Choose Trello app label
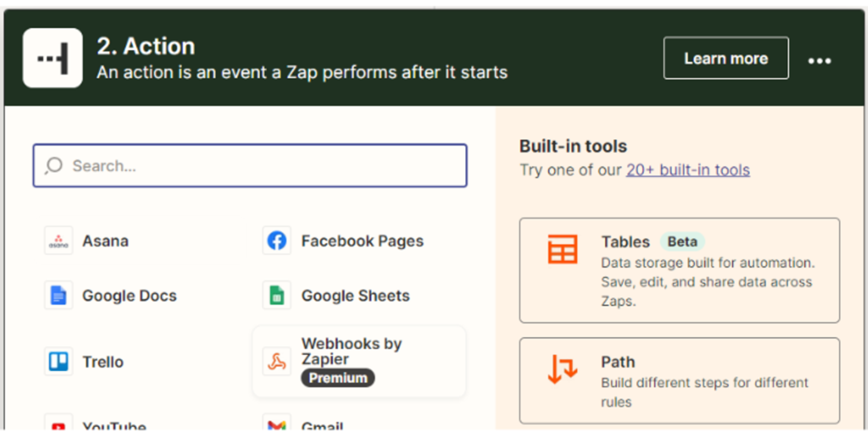The image size is (868, 437). (103, 362)
